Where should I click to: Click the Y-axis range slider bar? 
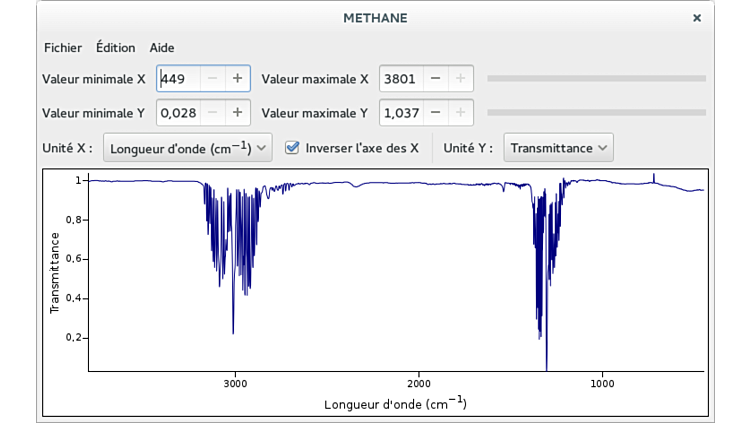596,112
